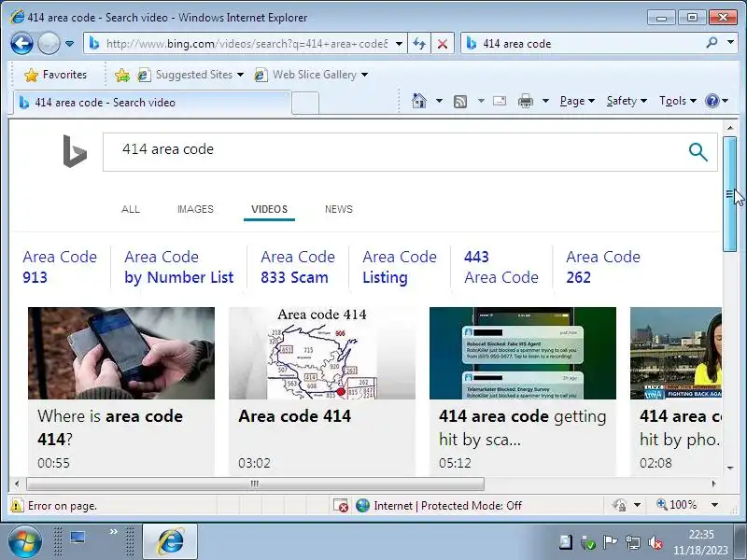The image size is (747, 560).
Task: Open the Tools menu
Action: pos(678,101)
